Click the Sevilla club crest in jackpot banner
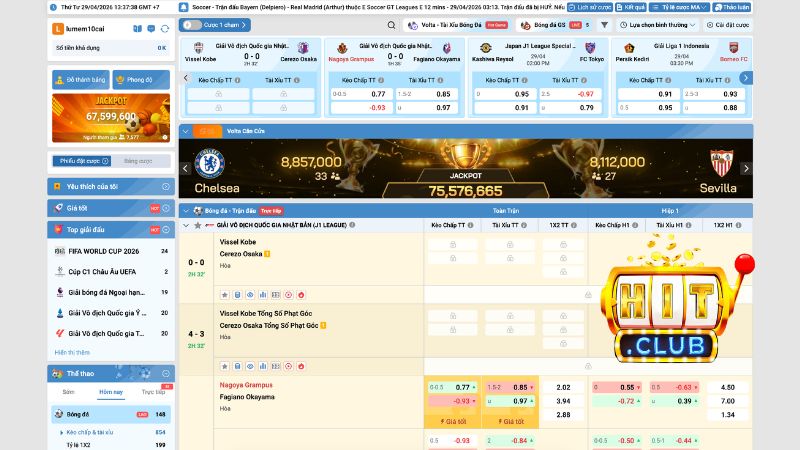The width and height of the screenshot is (800, 450). [x=721, y=163]
